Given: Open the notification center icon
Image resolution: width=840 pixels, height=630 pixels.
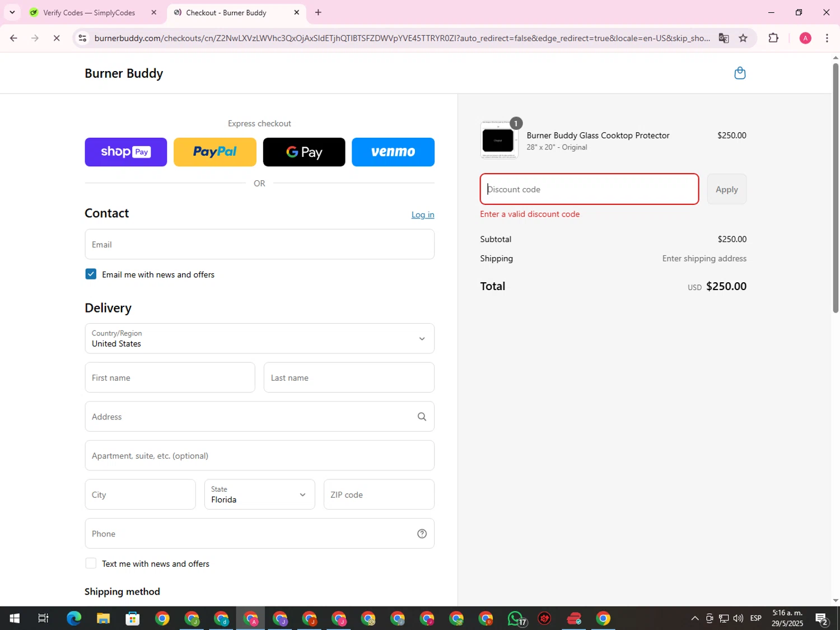Looking at the screenshot, I should [x=822, y=618].
